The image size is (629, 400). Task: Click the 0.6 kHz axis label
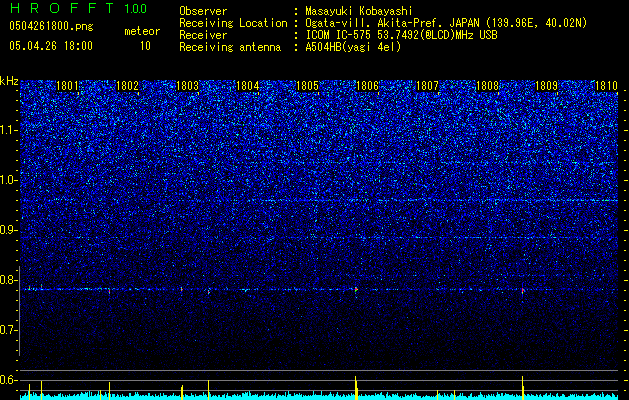pos(8,380)
